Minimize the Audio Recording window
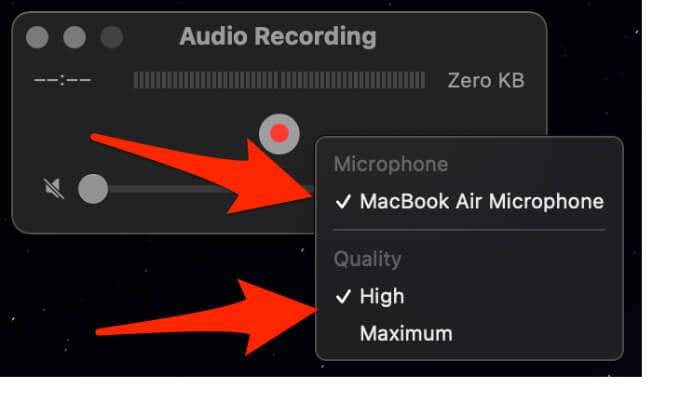Image resolution: width=680 pixels, height=415 pixels. point(75,37)
